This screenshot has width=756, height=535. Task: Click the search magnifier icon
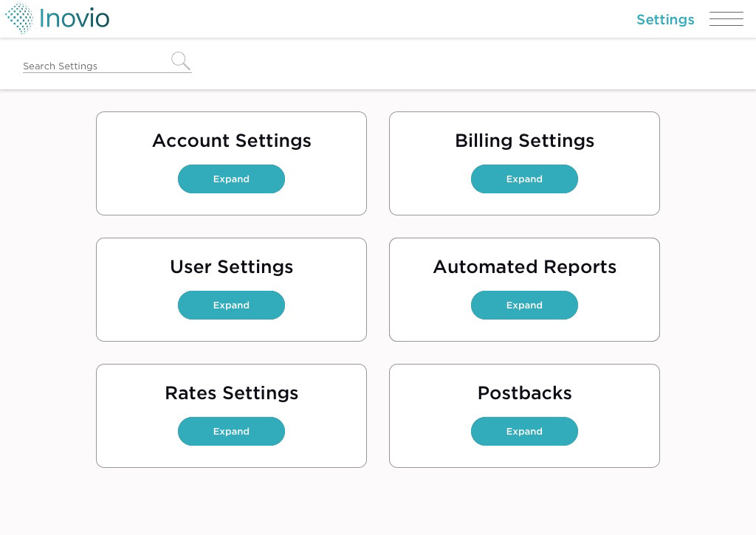click(180, 61)
